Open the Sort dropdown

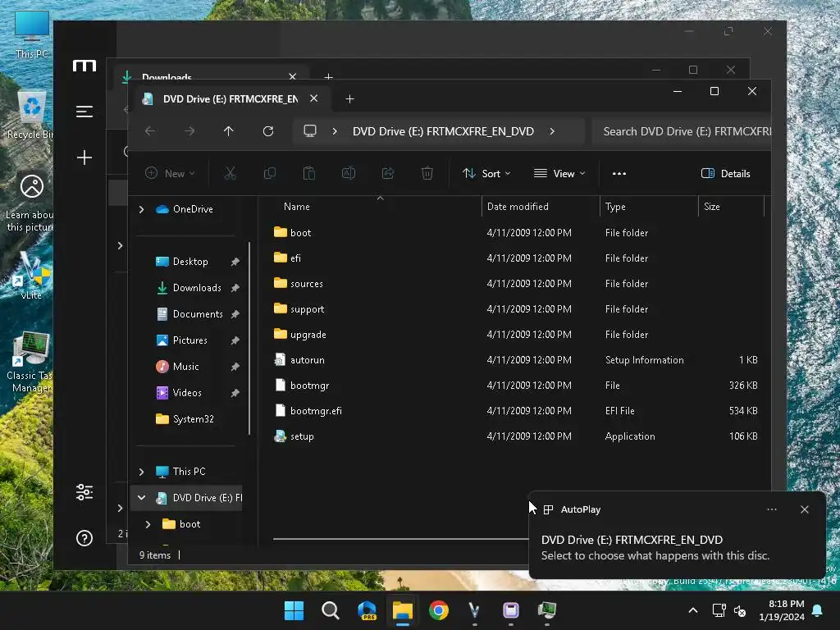[x=486, y=174]
